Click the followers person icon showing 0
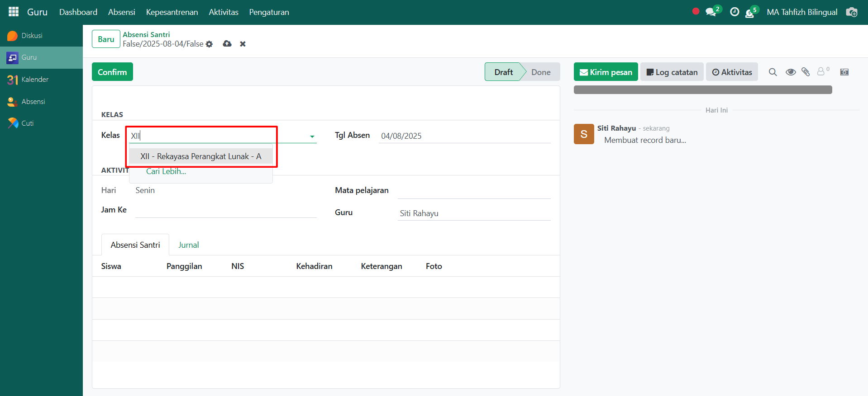Viewport: 868px width, 396px height. click(x=821, y=71)
